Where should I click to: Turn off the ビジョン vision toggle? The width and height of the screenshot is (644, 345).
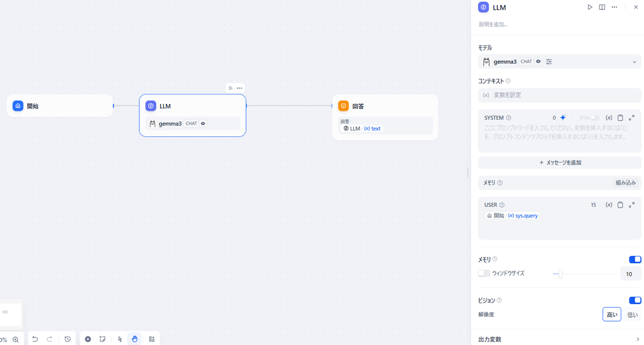pos(635,300)
